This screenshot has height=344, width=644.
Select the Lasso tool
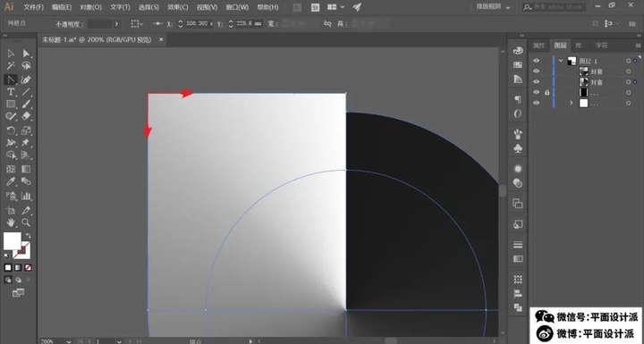pyautogui.click(x=26, y=66)
